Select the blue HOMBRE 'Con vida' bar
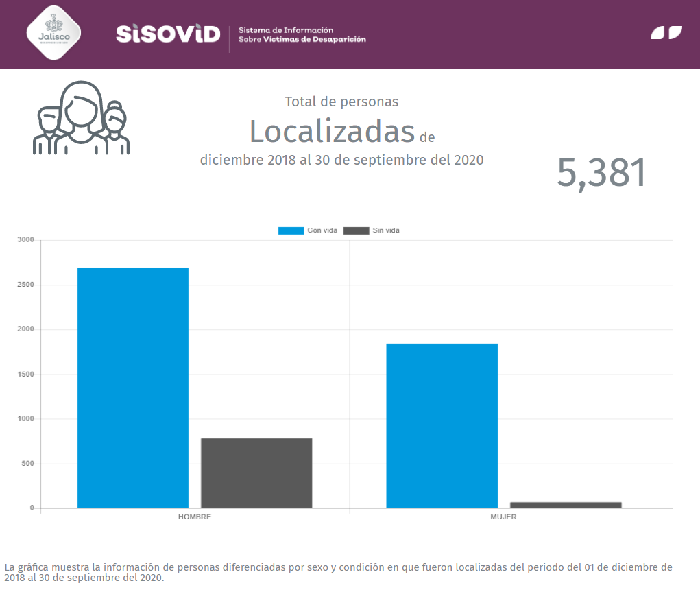 coord(133,388)
